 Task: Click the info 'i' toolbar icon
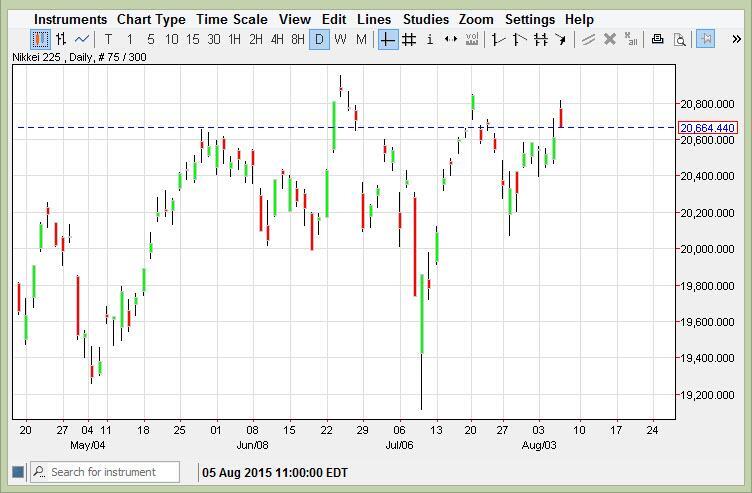tap(430, 40)
